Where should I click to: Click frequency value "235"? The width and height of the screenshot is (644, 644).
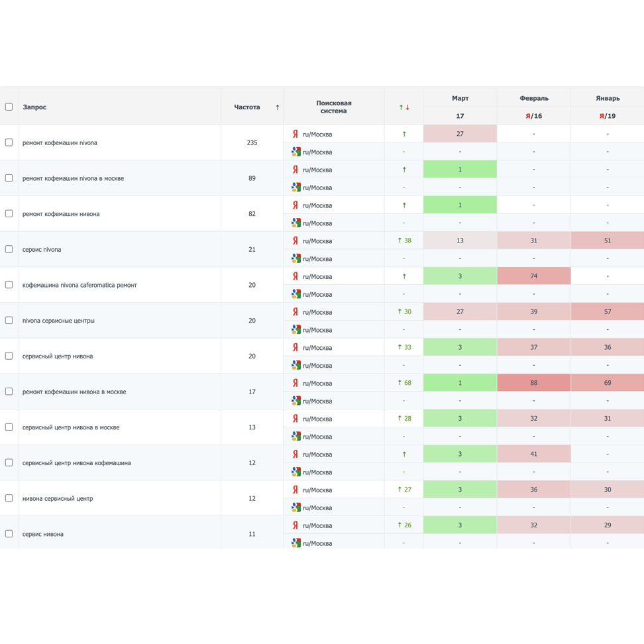tap(252, 142)
